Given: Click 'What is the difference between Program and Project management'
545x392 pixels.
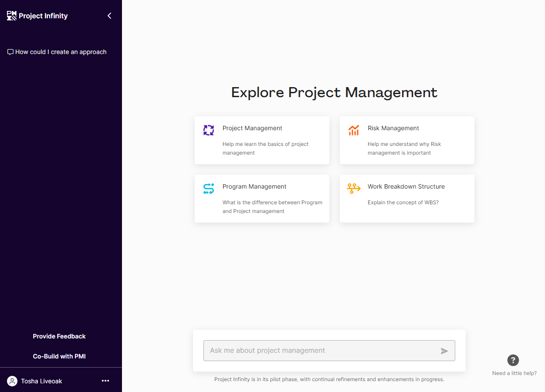Looking at the screenshot, I should (x=272, y=207).
